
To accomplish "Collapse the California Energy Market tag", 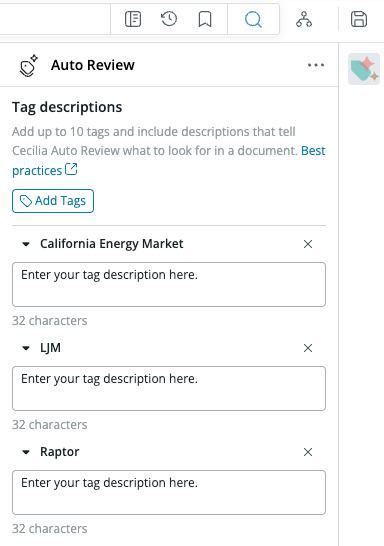I will (x=26, y=244).
